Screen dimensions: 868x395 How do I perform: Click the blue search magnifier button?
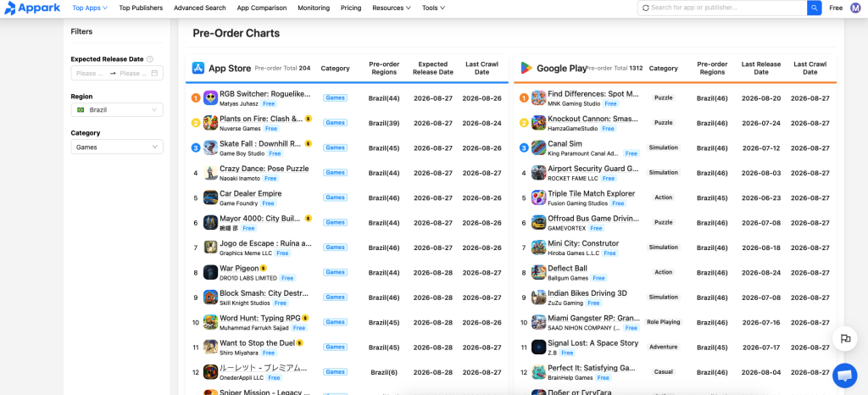coord(815,8)
